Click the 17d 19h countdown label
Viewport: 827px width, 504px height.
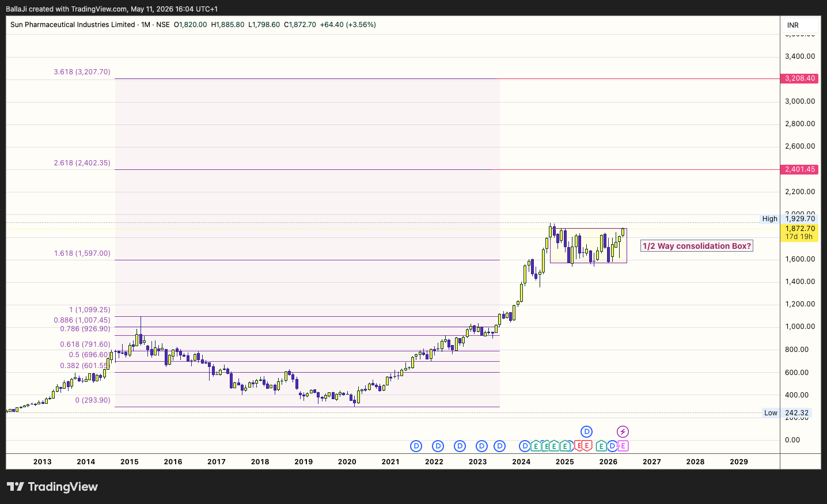click(x=799, y=237)
